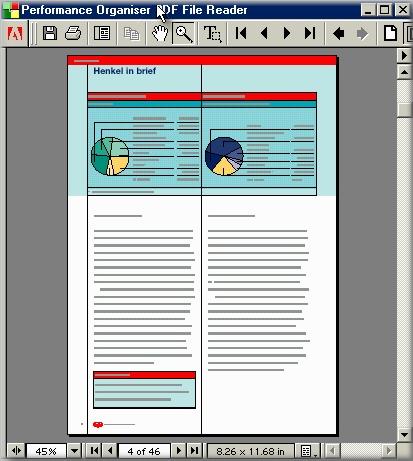Image resolution: width=413 pixels, height=461 pixels.
Task: Click the horizontal scrollbar left arrow
Action: coord(332,451)
